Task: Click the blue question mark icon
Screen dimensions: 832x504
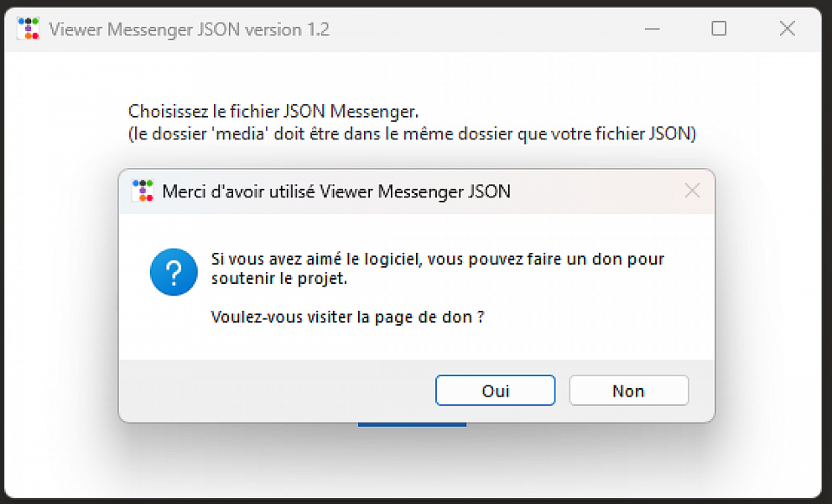Action: click(173, 272)
